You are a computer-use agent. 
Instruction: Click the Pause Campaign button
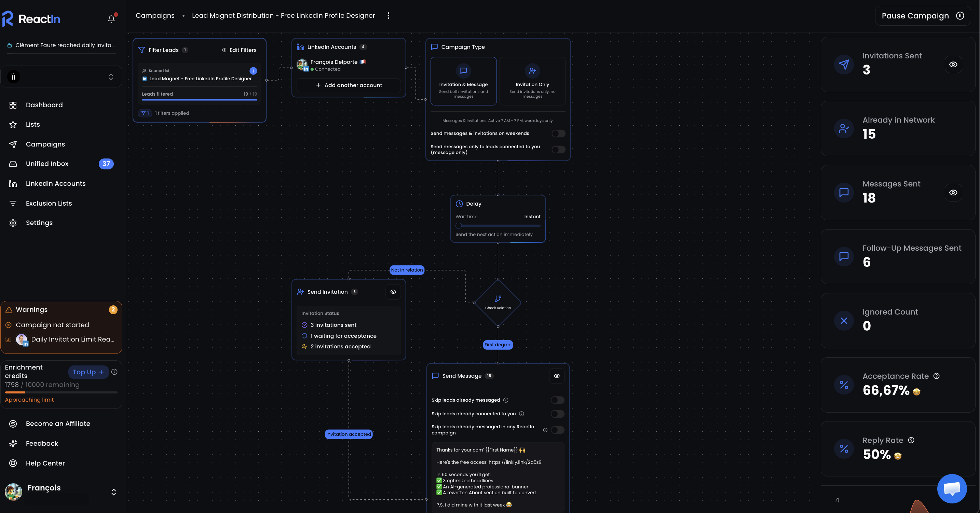coord(922,16)
